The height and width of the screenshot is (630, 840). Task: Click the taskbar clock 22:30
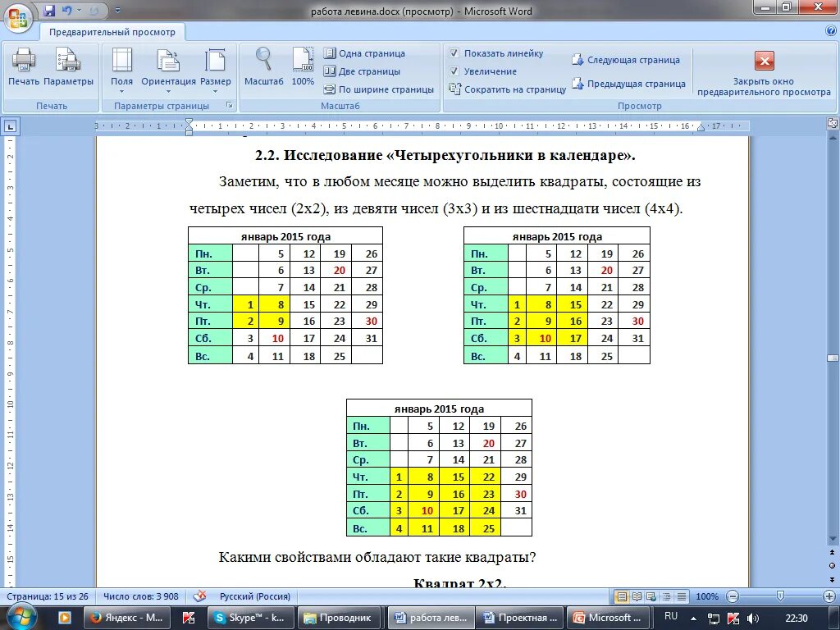797,619
